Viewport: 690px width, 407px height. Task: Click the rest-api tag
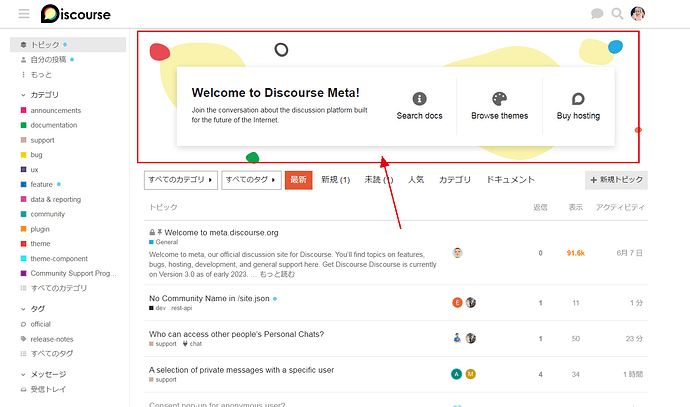(x=181, y=308)
